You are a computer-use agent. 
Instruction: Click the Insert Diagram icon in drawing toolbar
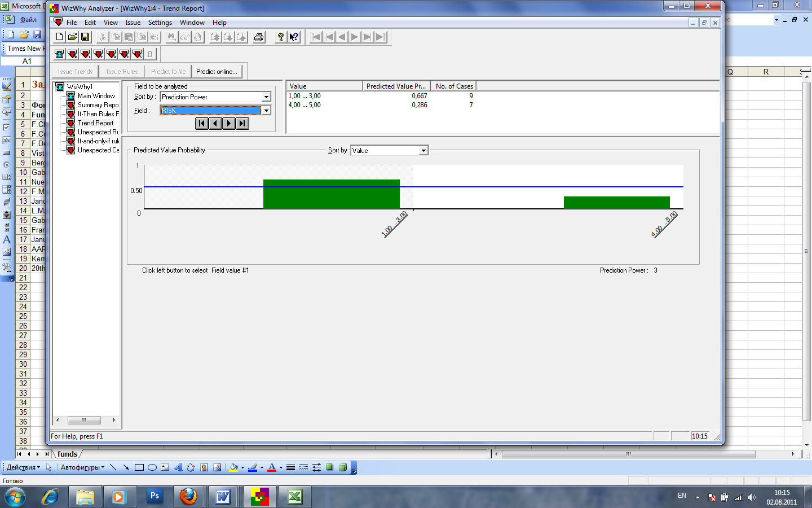[191, 467]
